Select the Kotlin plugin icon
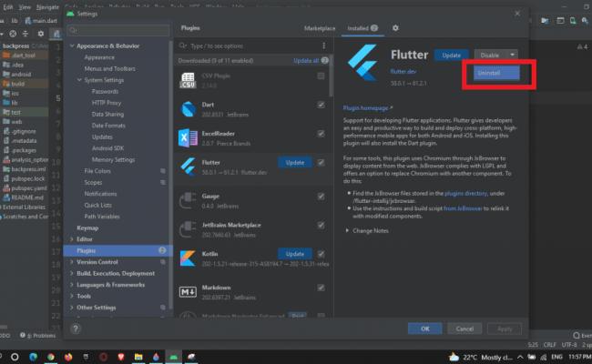The height and width of the screenshot is (364, 592). coord(188,258)
